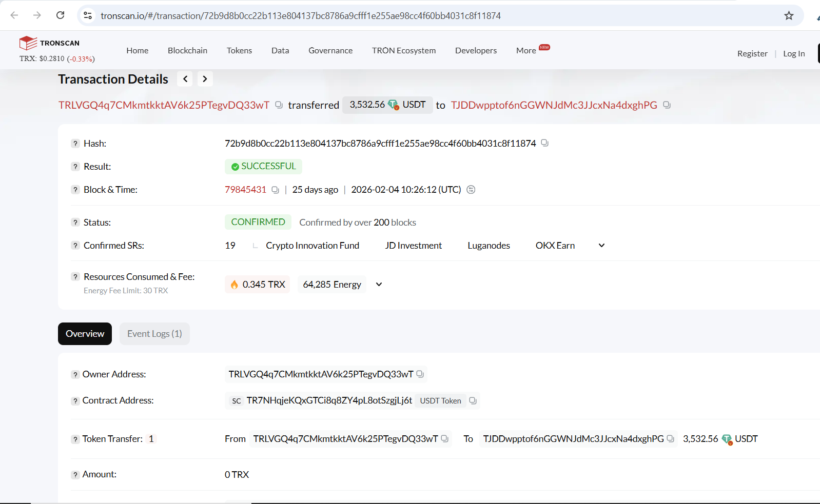Image resolution: width=820 pixels, height=504 pixels.
Task: Click help icon beside Result label
Action: pos(75,167)
